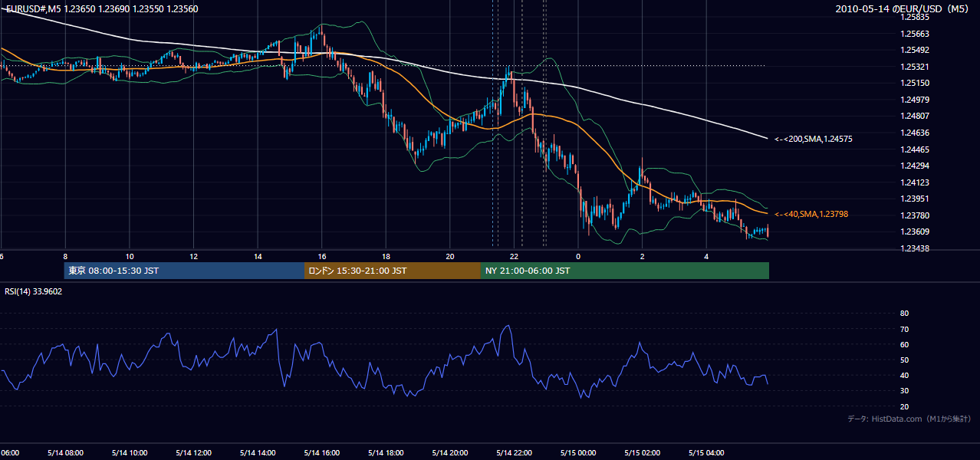980x460 pixels.
Task: Click the 2010-05-14 のEUR/USD（M5） title
Action: coord(903,8)
